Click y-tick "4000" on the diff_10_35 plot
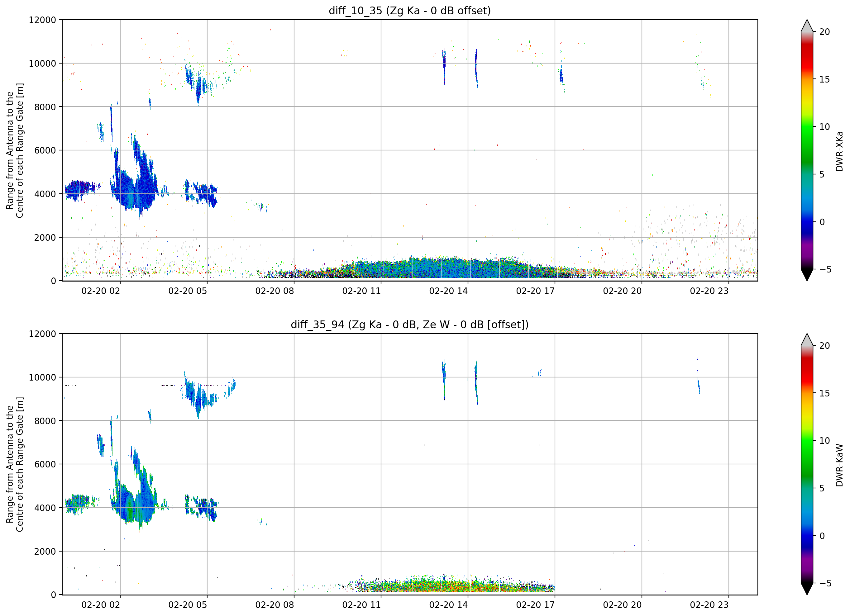 45,194
